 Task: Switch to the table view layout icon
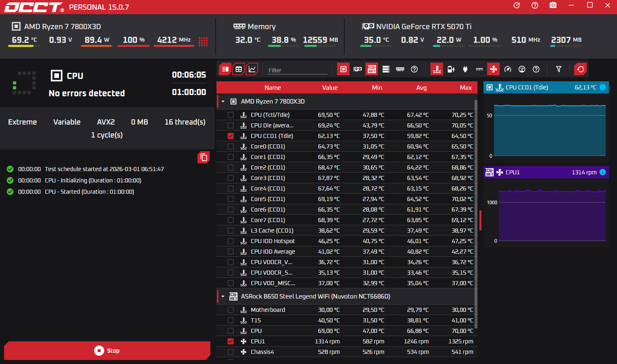point(239,69)
